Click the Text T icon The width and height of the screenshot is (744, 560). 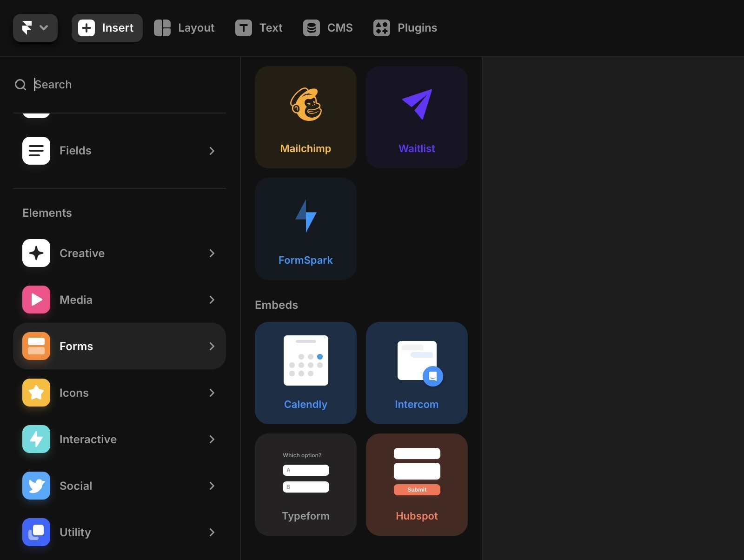point(244,28)
